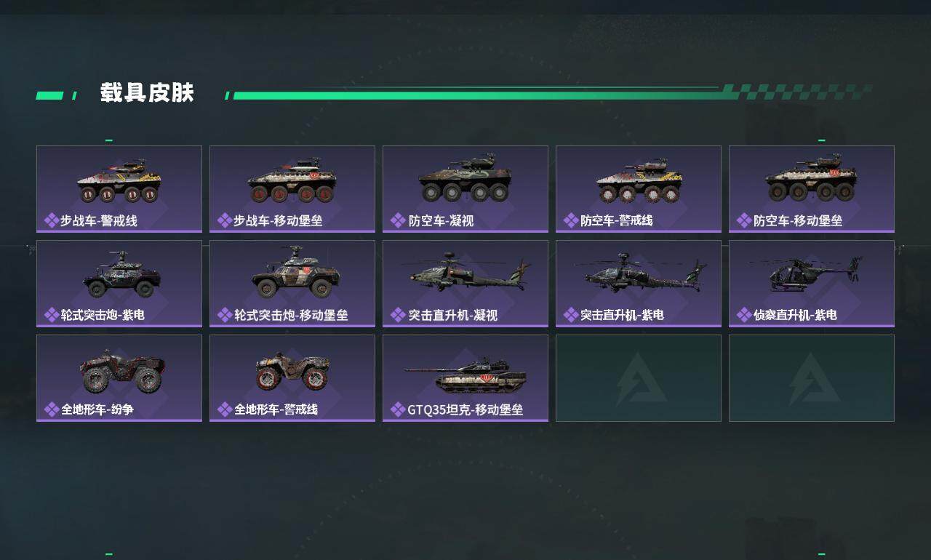Click the purple diamond icon beside 突击直升机-紫电

coord(571,315)
